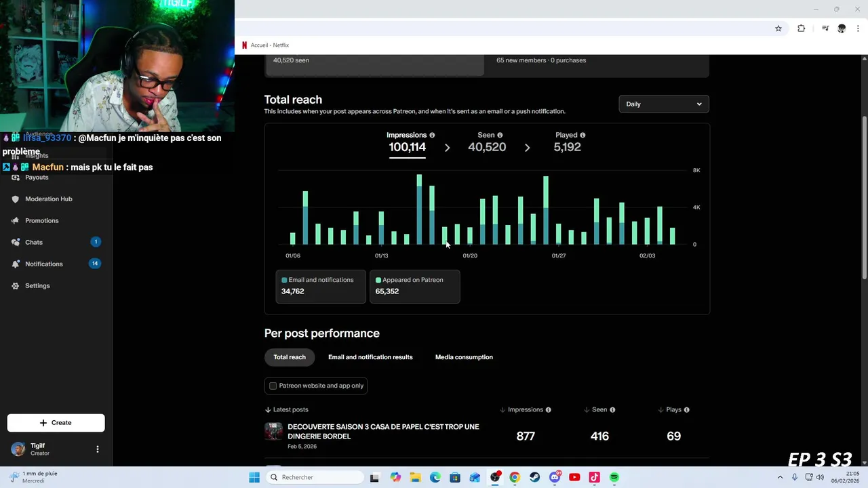The width and height of the screenshot is (868, 488).
Task: Open the three-dot menu beside Tigilf Creator
Action: (97, 449)
